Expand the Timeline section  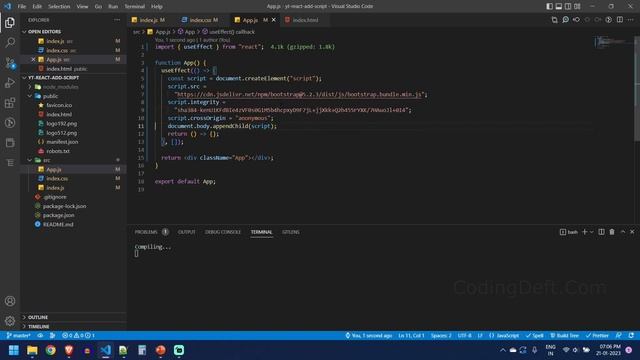point(39,327)
